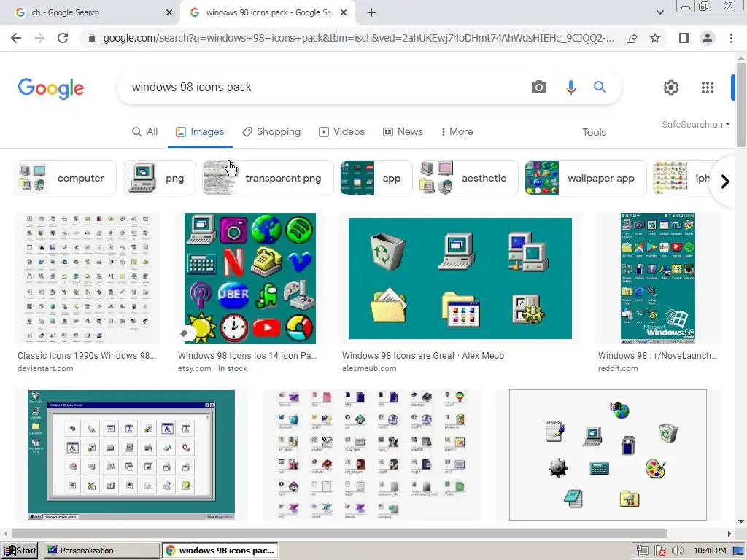Filter results by 'wallpaper app' chip

click(586, 178)
